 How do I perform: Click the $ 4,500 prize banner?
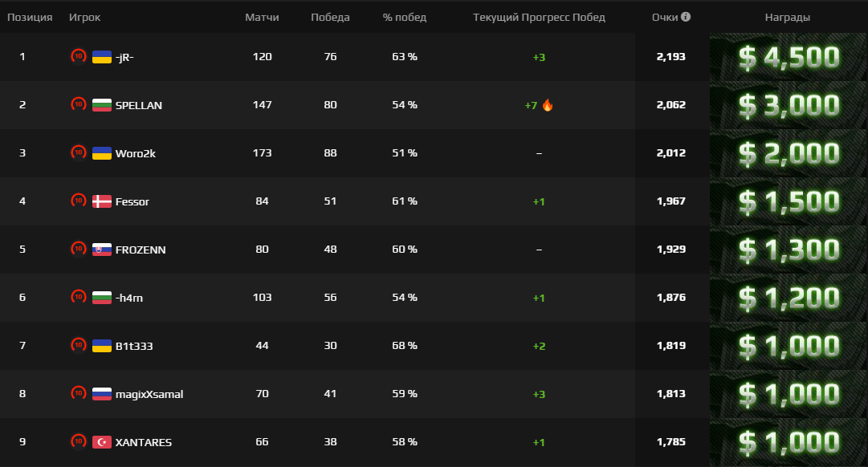788,57
